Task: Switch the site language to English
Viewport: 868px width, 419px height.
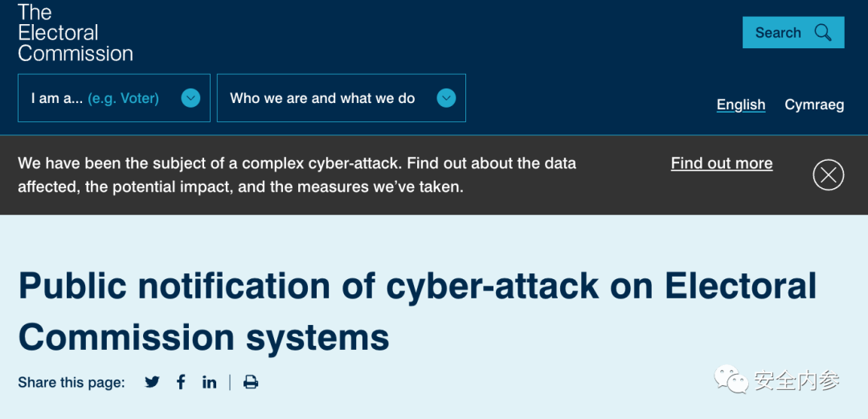Action: coord(740,105)
